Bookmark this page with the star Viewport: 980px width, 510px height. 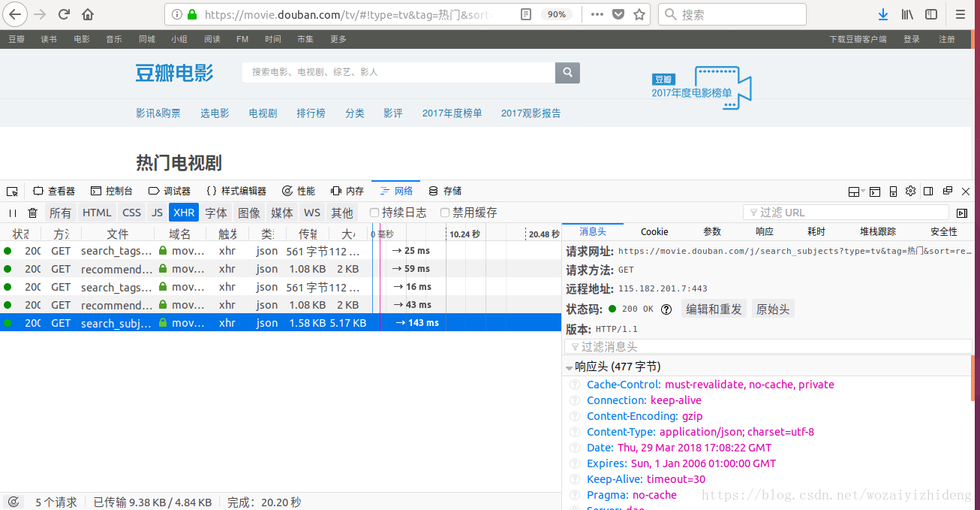(x=639, y=14)
